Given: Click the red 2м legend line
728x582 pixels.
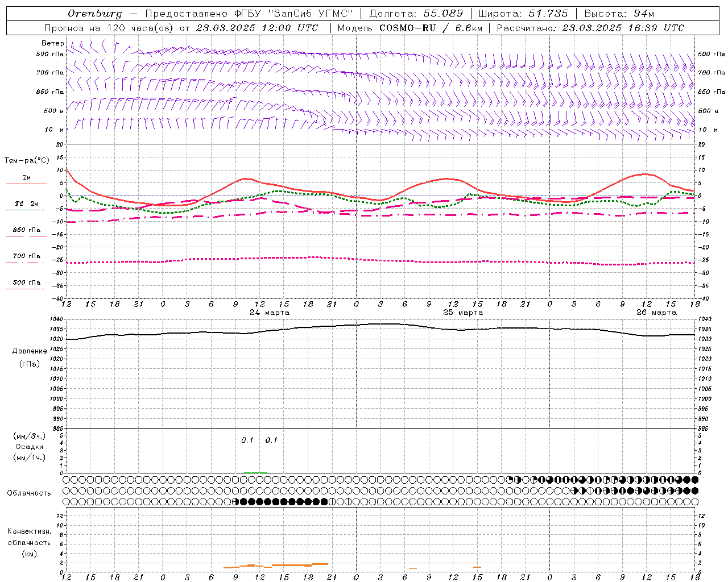Looking at the screenshot, I should 26,184.
